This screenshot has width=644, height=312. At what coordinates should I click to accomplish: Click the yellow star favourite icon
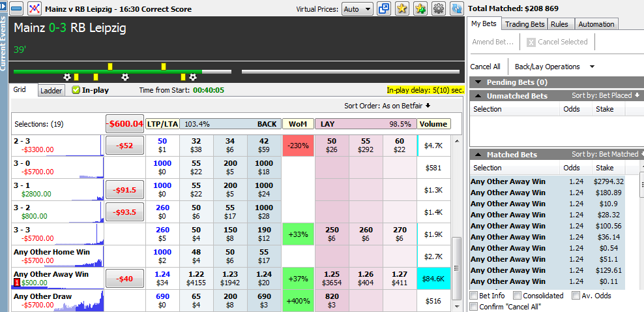click(402, 8)
